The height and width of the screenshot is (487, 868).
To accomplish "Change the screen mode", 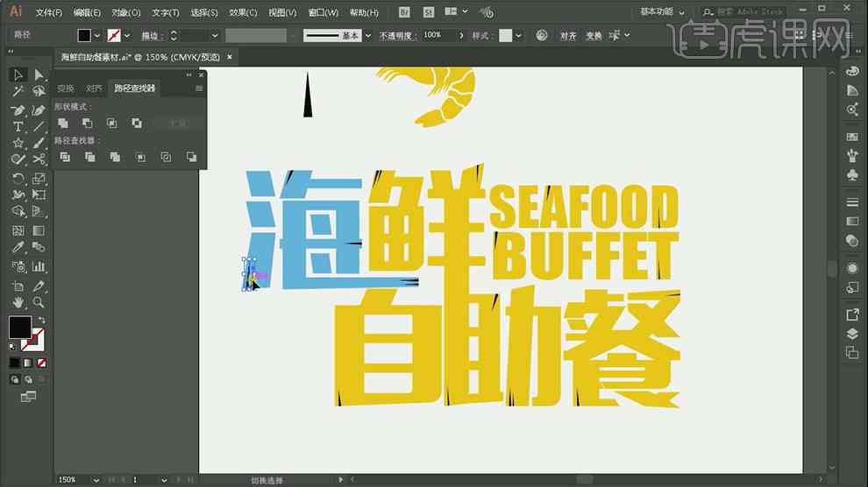I will (28, 396).
